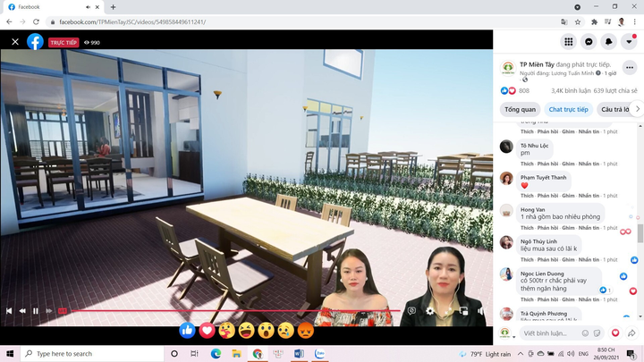Open the Facebook account dropdown arrow

click(629, 42)
